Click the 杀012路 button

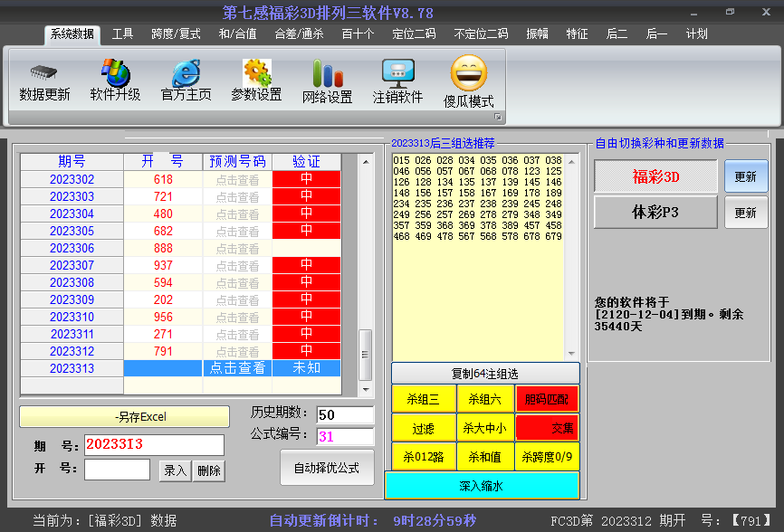(424, 457)
